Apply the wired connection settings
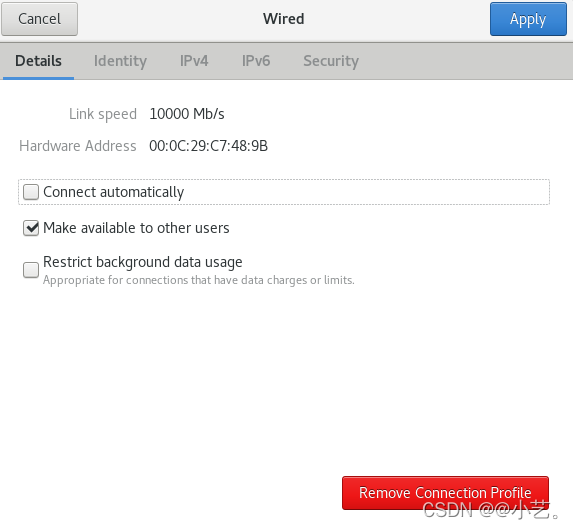The height and width of the screenshot is (529, 573). point(528,19)
